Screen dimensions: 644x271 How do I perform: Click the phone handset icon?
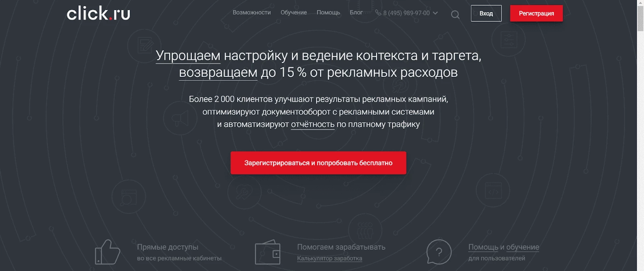[378, 12]
